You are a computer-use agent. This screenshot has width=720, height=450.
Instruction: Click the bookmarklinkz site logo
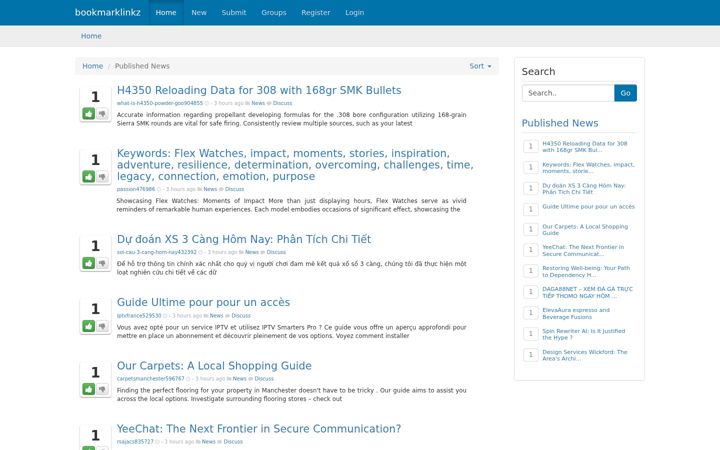pos(108,12)
